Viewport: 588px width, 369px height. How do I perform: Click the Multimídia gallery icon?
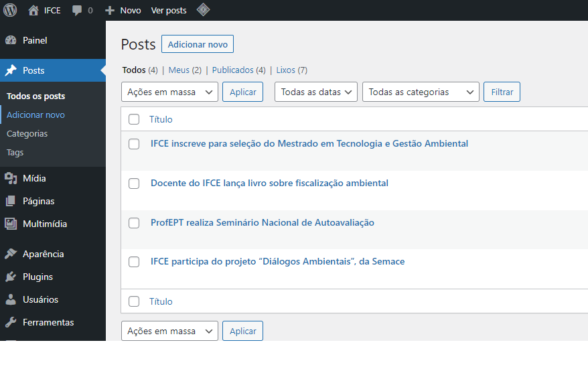[x=11, y=224]
